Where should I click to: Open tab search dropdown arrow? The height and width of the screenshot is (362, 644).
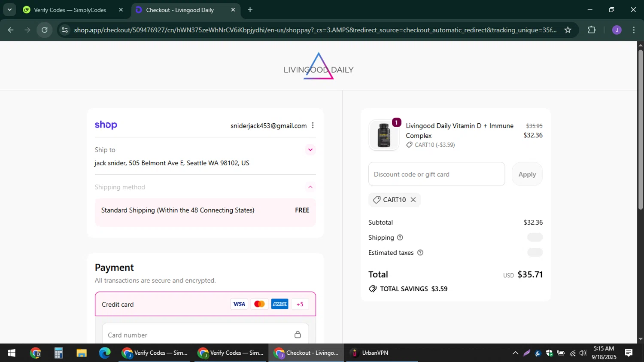tap(9, 9)
